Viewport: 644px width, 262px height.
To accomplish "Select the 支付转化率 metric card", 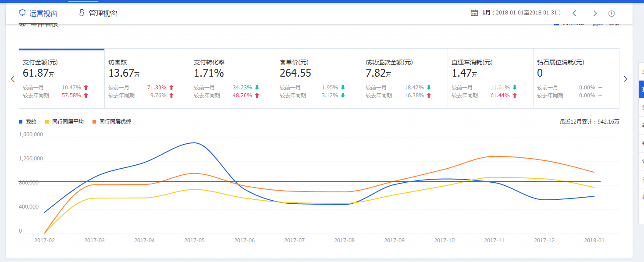I will click(x=233, y=78).
